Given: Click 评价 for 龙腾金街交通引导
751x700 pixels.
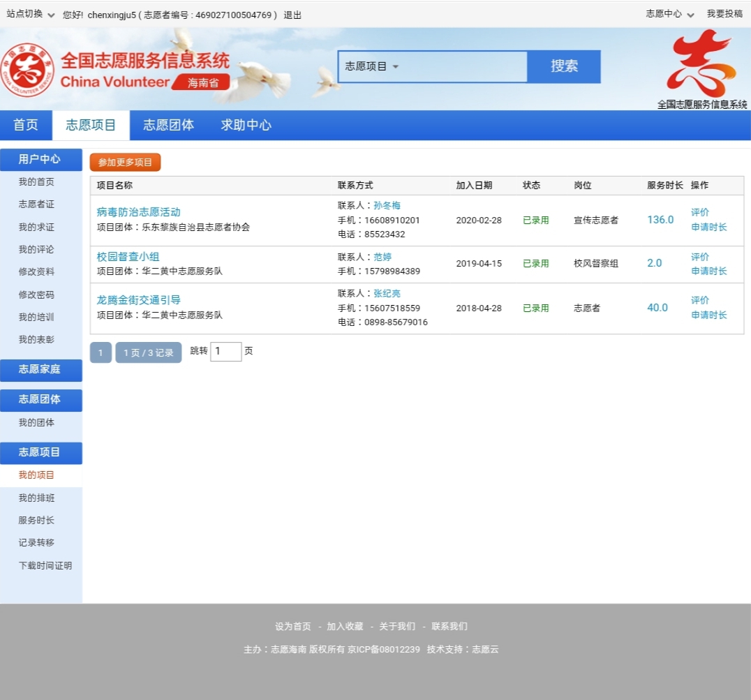Looking at the screenshot, I should [699, 300].
